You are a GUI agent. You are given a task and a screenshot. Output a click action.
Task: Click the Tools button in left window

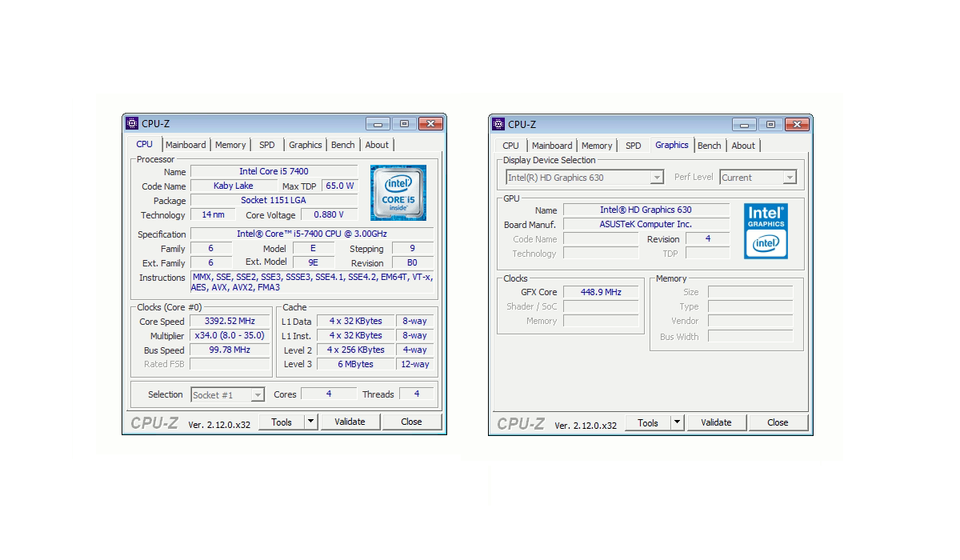pos(282,422)
